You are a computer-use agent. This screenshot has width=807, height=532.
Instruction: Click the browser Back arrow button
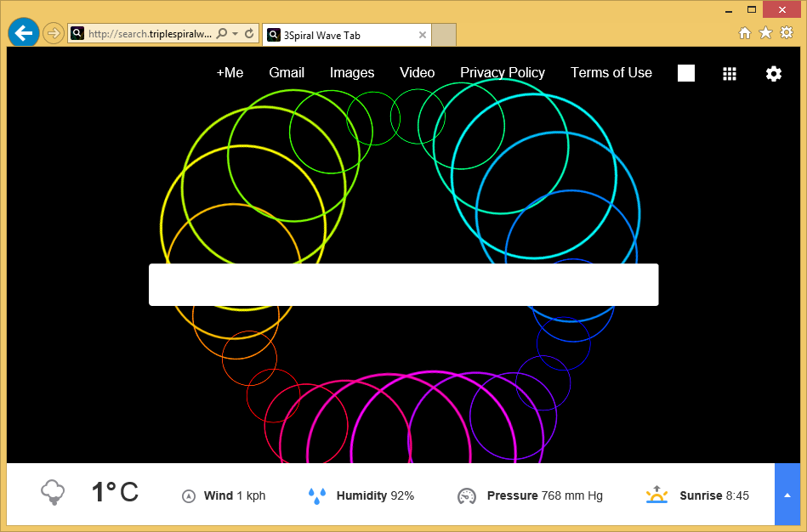point(23,33)
